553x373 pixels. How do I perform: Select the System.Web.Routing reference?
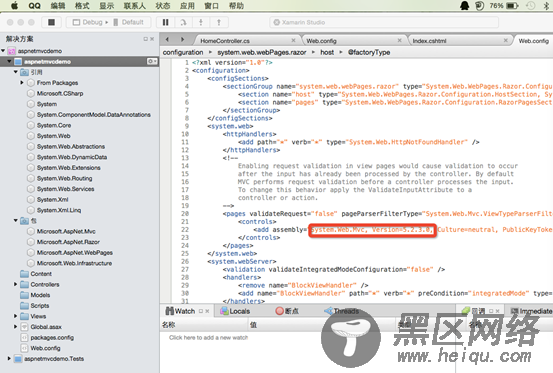pyautogui.click(x=64, y=178)
